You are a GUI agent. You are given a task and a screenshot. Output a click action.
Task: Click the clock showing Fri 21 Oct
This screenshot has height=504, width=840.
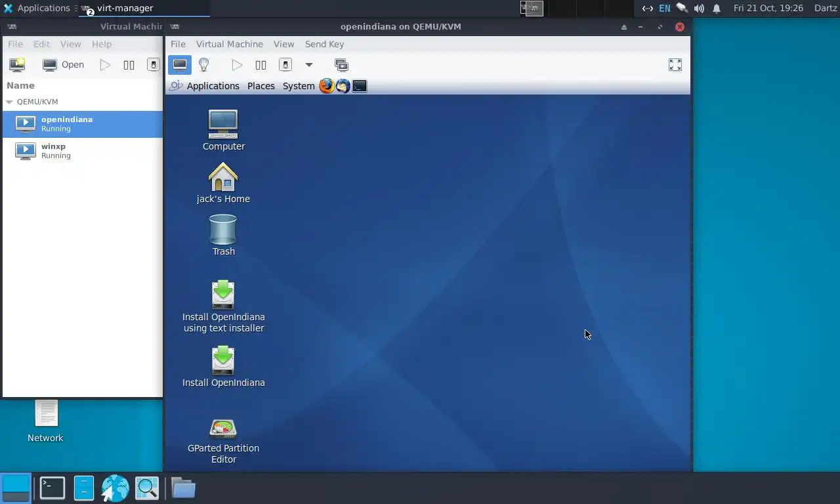[x=768, y=8]
